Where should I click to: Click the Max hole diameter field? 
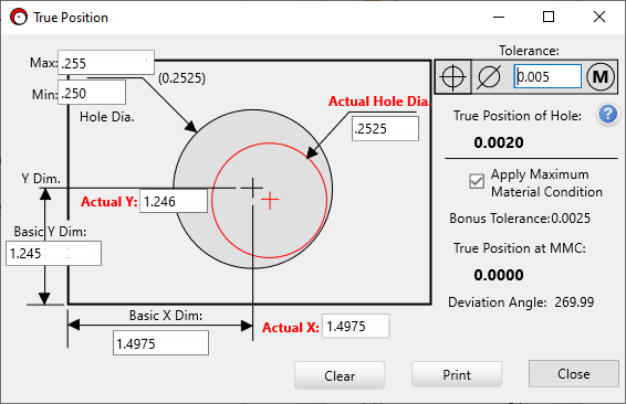[x=106, y=63]
